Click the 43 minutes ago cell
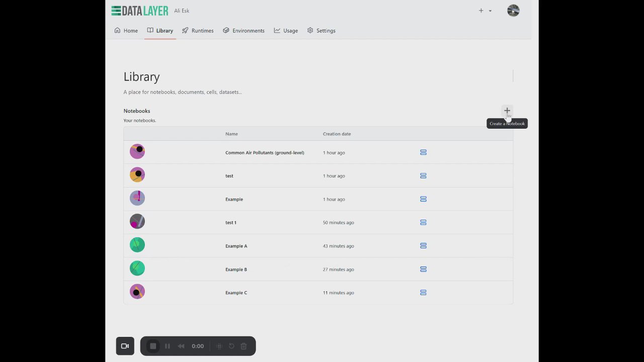The height and width of the screenshot is (362, 644). [339, 246]
